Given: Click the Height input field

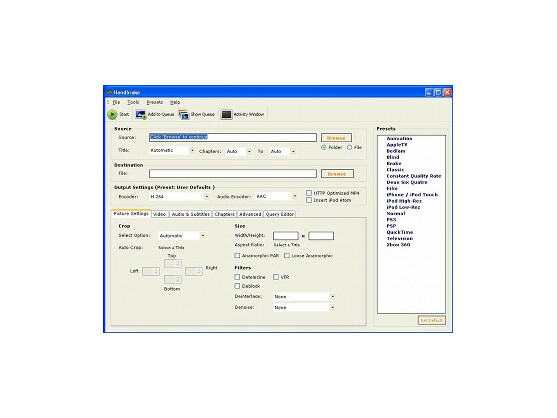Looking at the screenshot, I should click(x=321, y=236).
